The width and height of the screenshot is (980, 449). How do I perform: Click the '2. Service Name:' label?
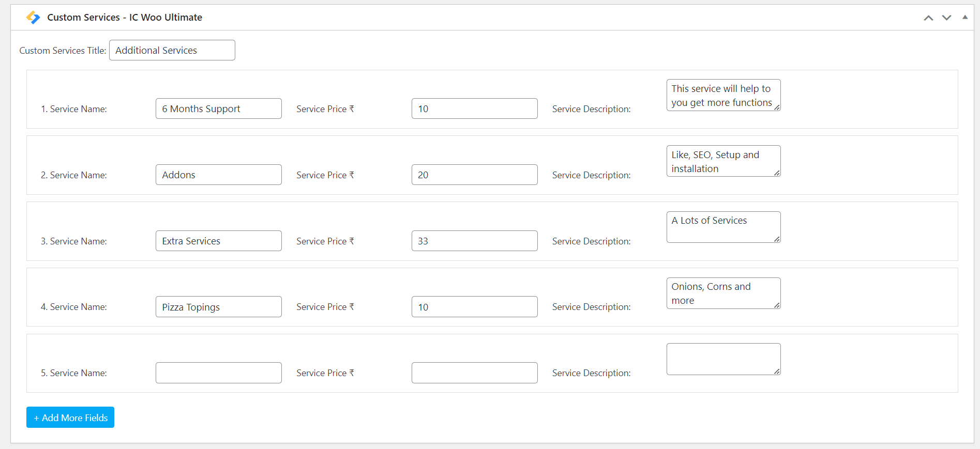pyautogui.click(x=74, y=175)
